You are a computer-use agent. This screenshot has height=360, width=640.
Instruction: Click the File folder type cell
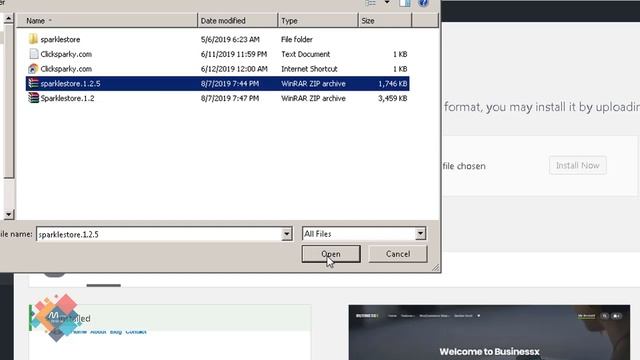coord(297,40)
